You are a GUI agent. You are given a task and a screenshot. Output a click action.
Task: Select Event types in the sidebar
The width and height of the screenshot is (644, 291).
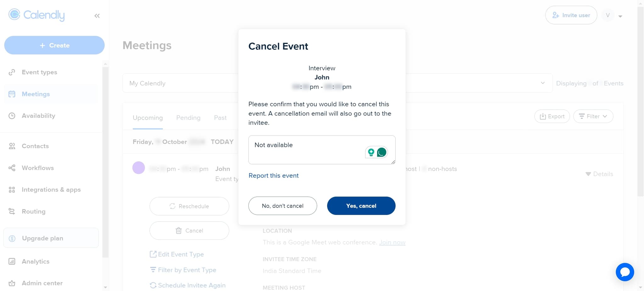click(x=39, y=72)
